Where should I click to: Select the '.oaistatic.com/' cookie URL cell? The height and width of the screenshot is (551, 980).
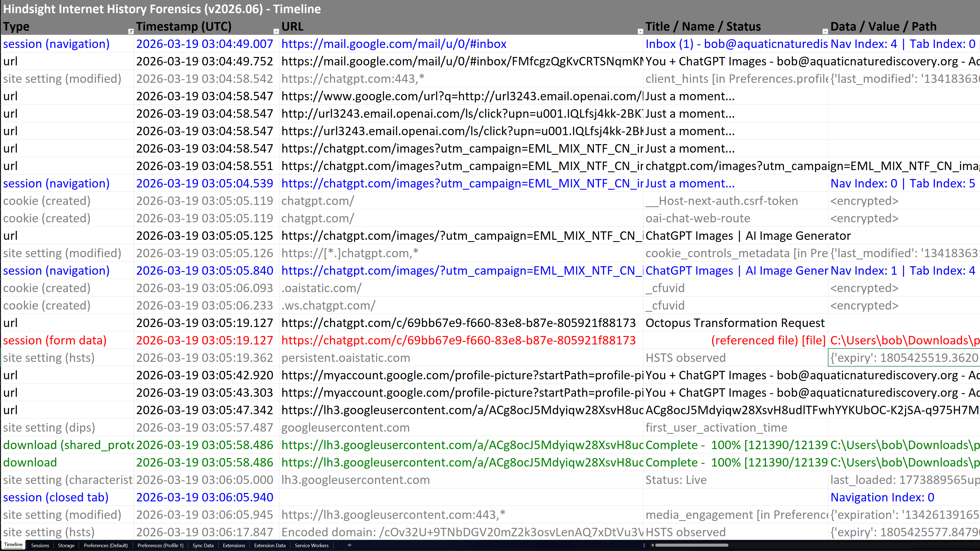pos(462,288)
